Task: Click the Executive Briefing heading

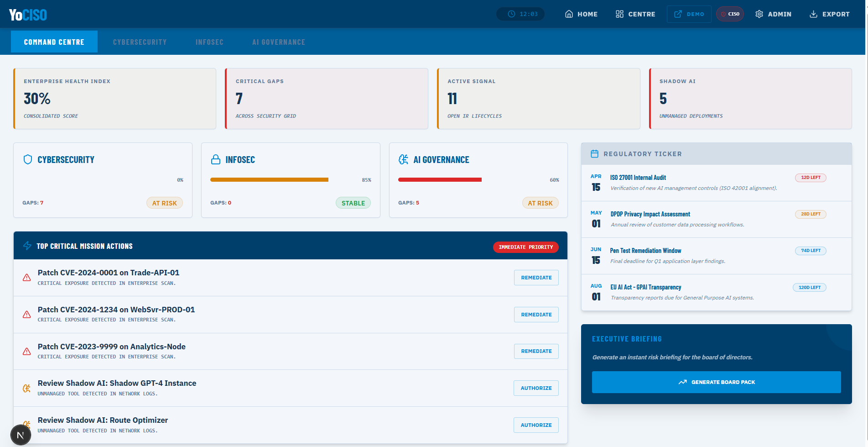Action: 627,339
